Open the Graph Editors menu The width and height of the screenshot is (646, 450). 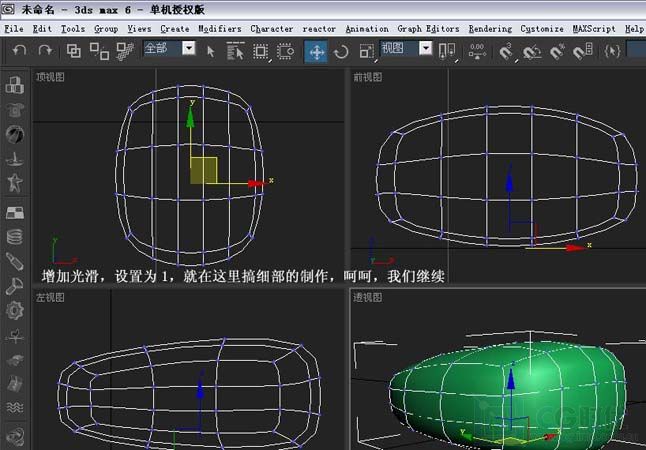click(x=428, y=29)
